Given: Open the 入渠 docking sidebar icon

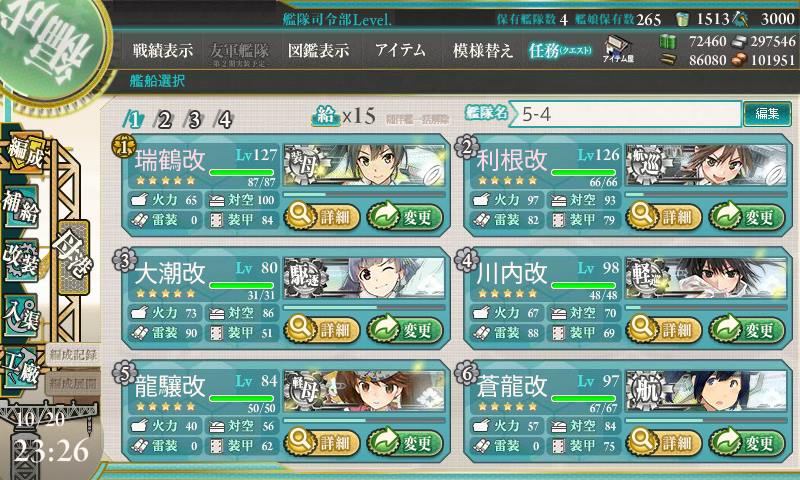Looking at the screenshot, I should tap(21, 314).
